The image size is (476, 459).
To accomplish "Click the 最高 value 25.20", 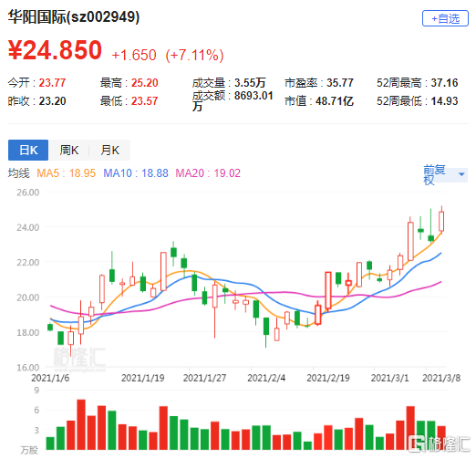I will point(145,83).
